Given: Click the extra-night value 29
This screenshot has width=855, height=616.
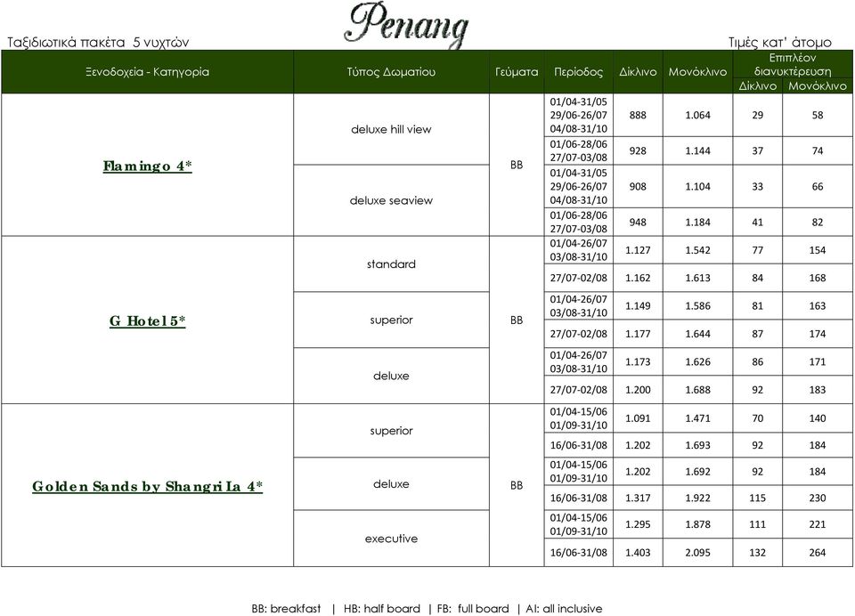Looking at the screenshot, I should [x=757, y=115].
